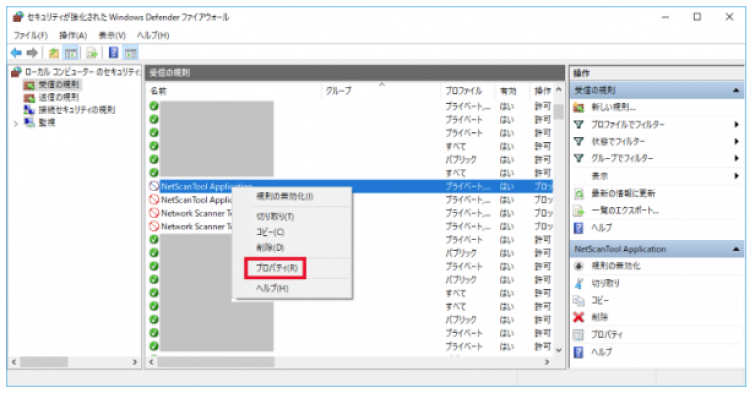Click the blue Help toolbar icon
Viewport: 755px width, 393px height.
pos(113,52)
